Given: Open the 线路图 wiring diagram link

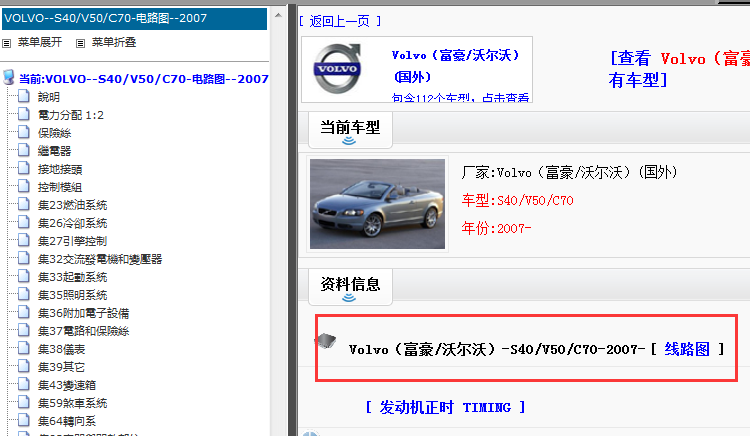Looking at the screenshot, I should click(687, 349).
